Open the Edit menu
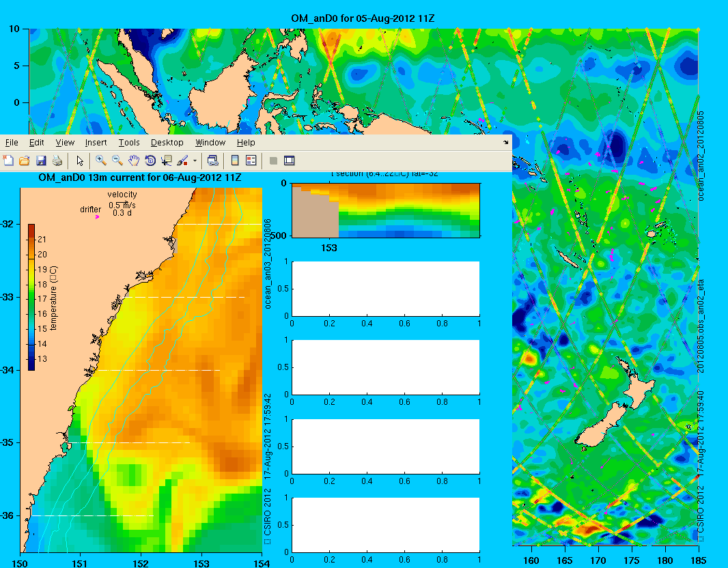Viewport: 728px width, 568px height. click(36, 143)
